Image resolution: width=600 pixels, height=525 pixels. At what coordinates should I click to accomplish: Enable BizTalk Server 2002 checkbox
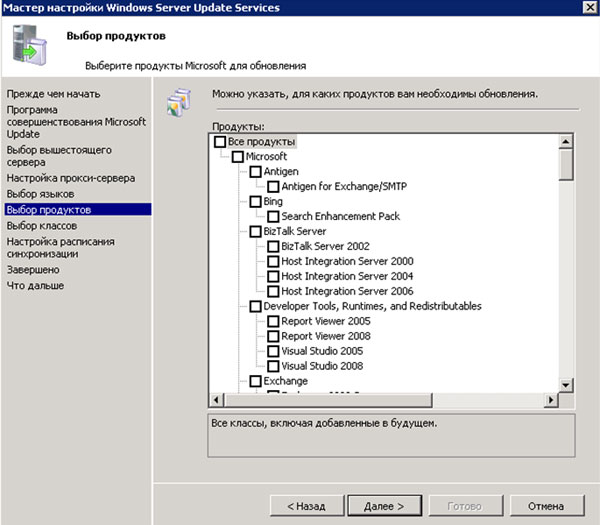pos(273,246)
